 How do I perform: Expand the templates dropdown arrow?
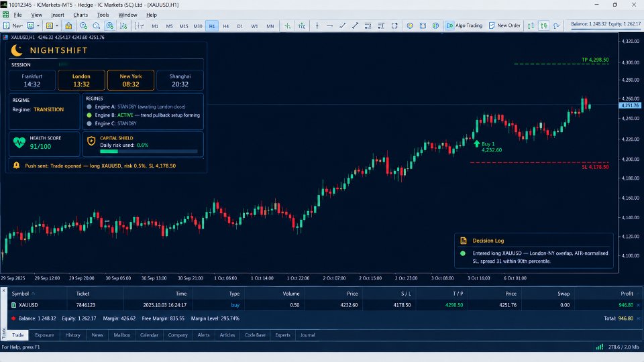[x=56, y=25]
